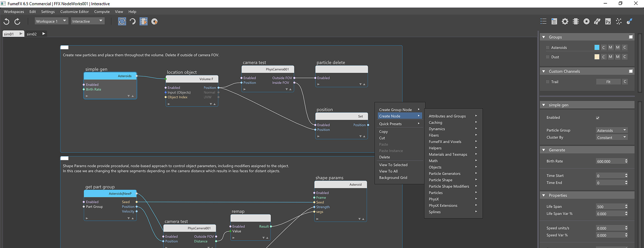Image resolution: width=644 pixels, height=248 pixels.
Task: Open the Particle Group Asteroids dropdown
Action: click(612, 130)
